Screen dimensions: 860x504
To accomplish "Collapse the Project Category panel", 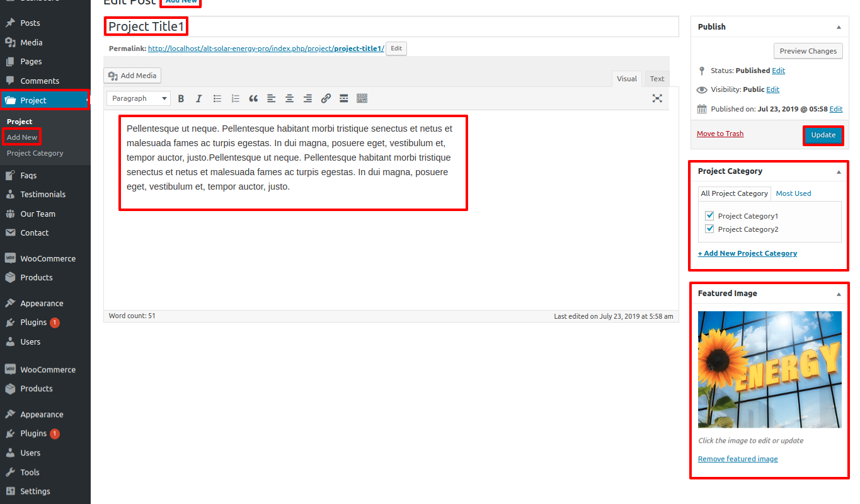I will point(839,171).
